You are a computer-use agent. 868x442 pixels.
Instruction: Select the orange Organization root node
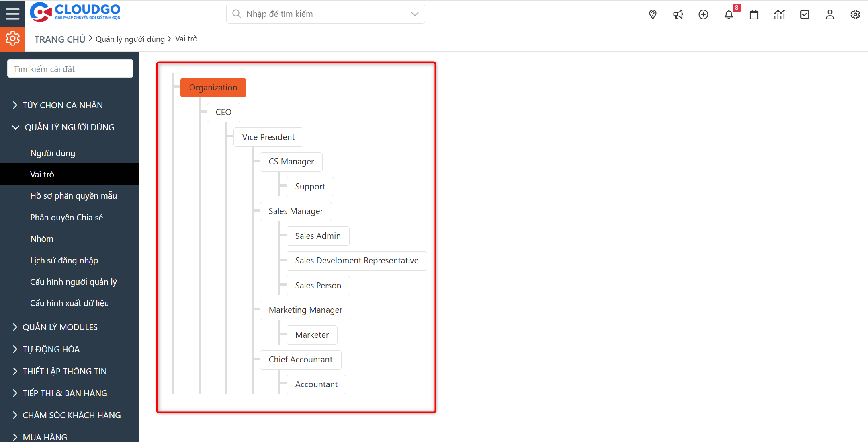(x=213, y=88)
